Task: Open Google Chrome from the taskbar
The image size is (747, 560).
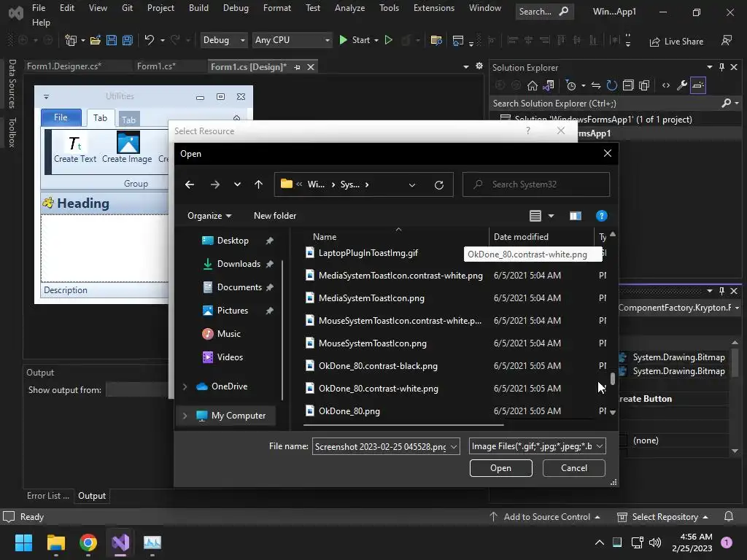Action: 88,542
